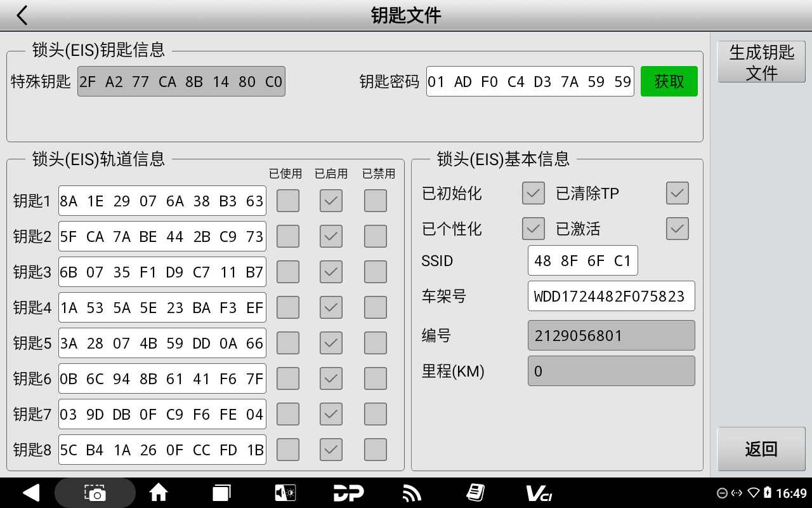Click the 返回 button
812x508 pixels.
click(x=761, y=449)
